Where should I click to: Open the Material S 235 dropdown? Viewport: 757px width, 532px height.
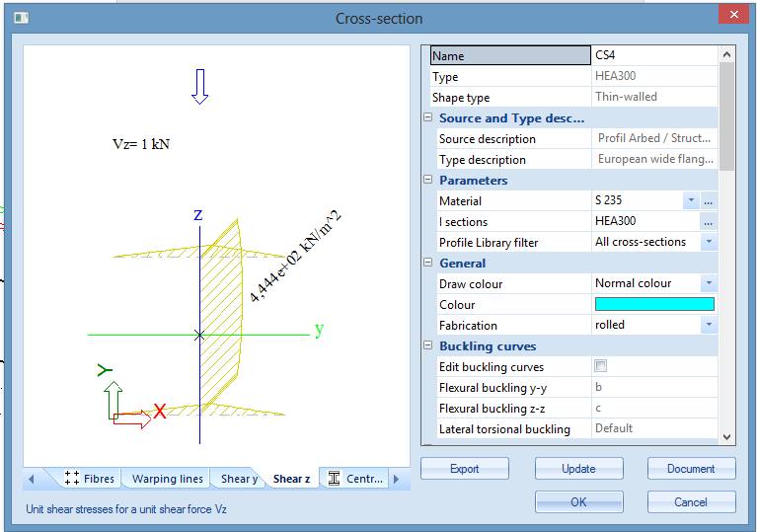pyautogui.click(x=691, y=200)
